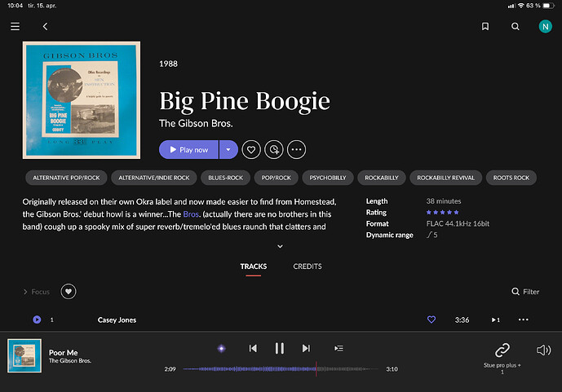This screenshot has height=392, width=562.
Task: Click the 38 minutes length value
Action: pyautogui.click(x=444, y=201)
